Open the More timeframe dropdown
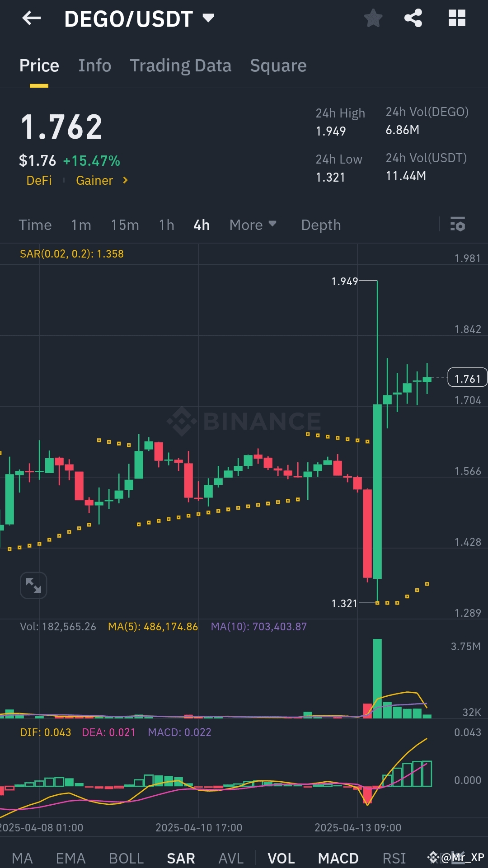The height and width of the screenshot is (868, 488). (253, 225)
